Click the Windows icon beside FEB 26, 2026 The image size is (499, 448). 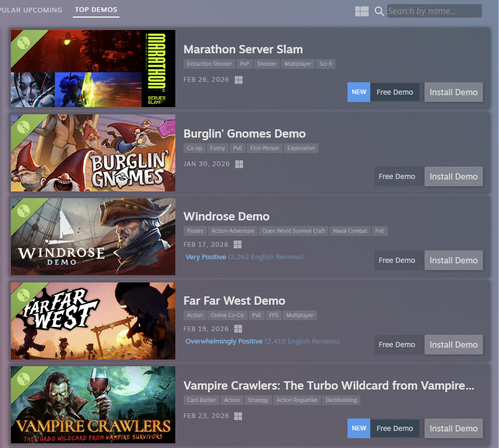pos(239,80)
